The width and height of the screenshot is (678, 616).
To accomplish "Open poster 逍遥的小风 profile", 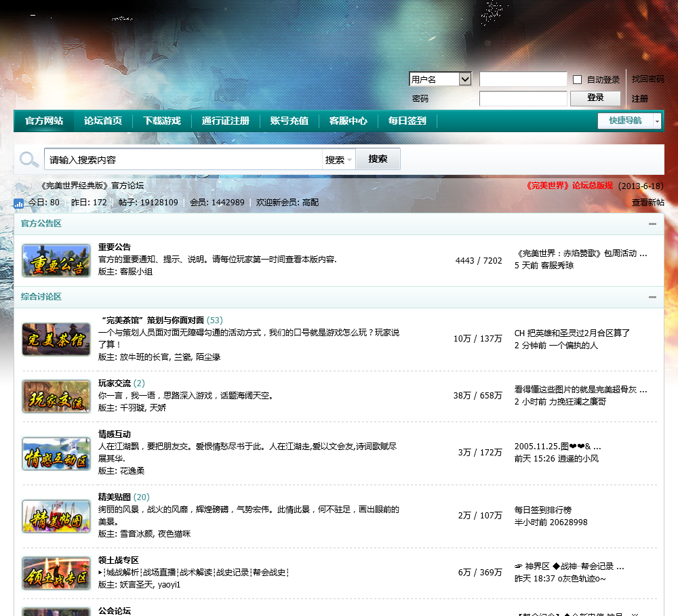I will point(578,459).
